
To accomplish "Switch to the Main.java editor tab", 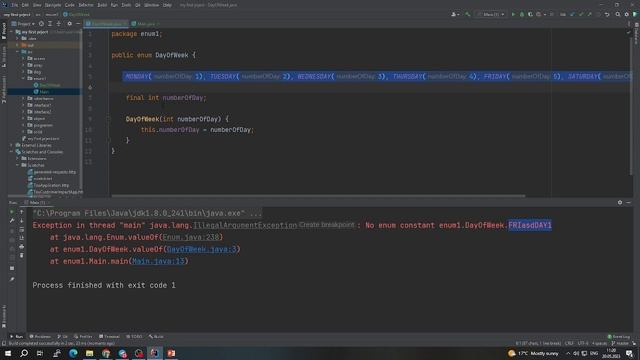I will tap(146, 24).
